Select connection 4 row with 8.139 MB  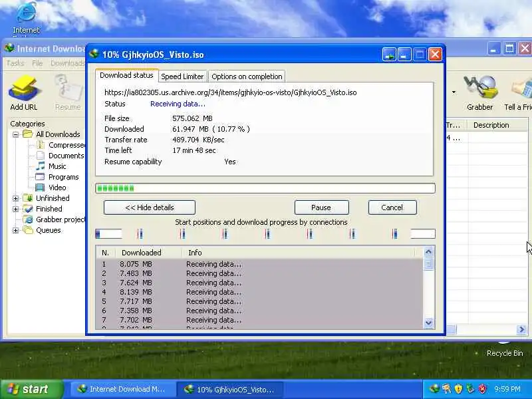pyautogui.click(x=259, y=292)
